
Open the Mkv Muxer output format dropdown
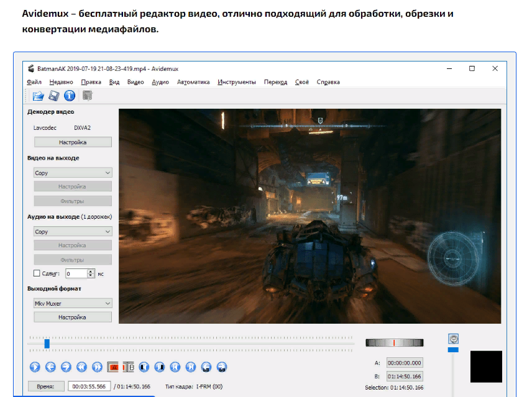tap(73, 303)
